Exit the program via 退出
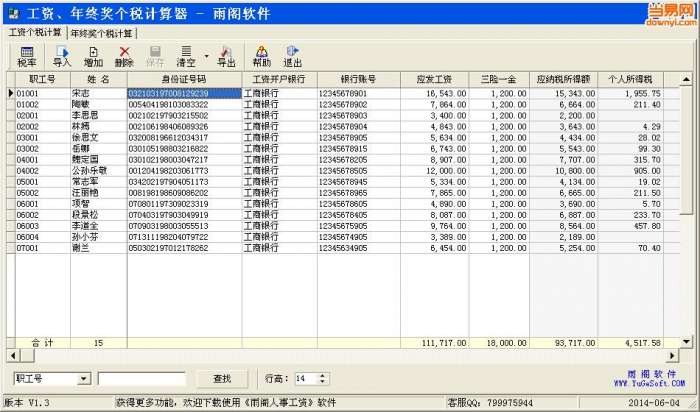The height and width of the screenshot is (412, 700). 292,57
